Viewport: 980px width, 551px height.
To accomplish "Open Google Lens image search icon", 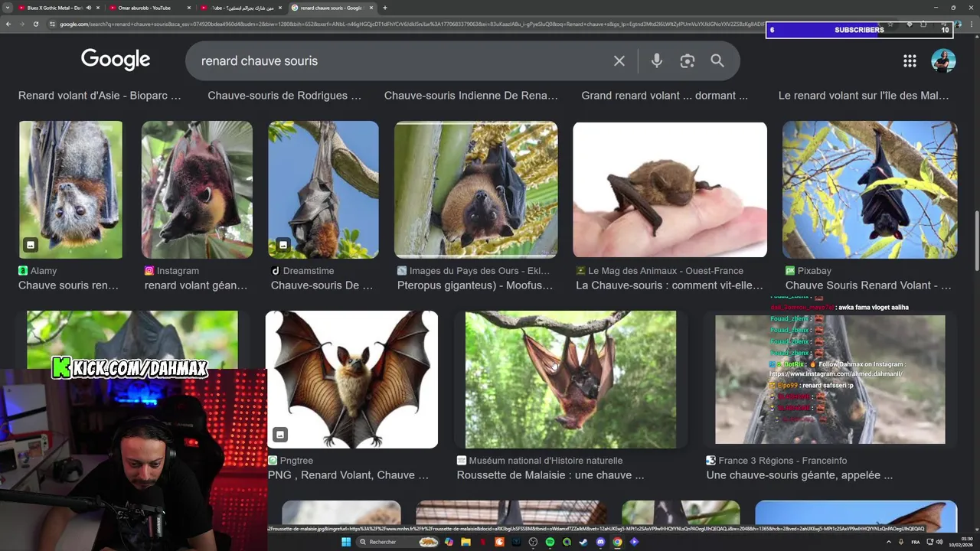I will [x=687, y=60].
